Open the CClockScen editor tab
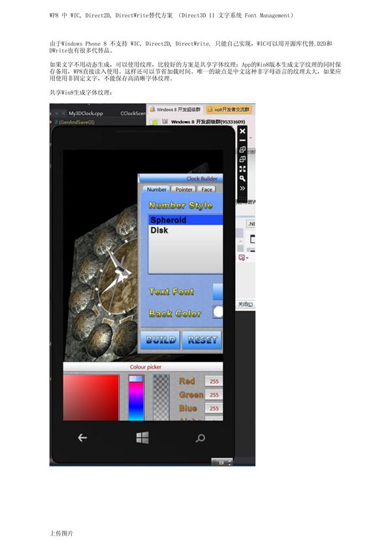This screenshot has width=392, height=556. (133, 113)
